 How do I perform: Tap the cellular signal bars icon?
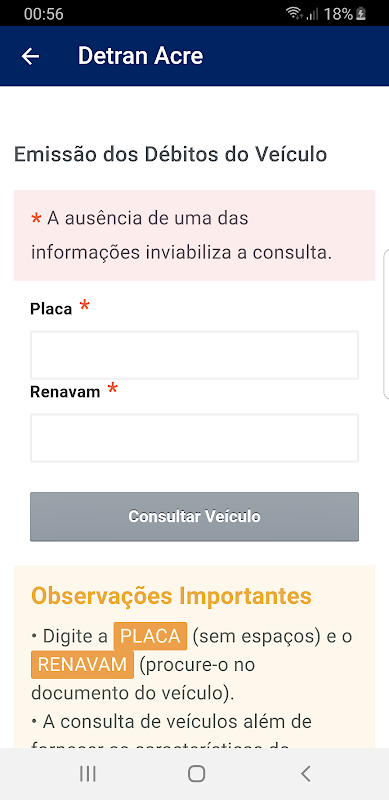pos(312,14)
